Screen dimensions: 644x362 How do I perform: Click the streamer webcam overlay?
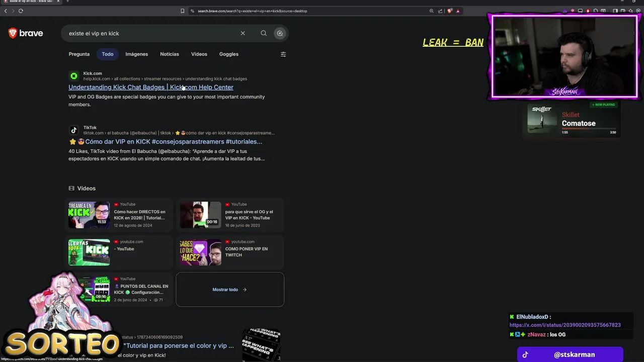[x=565, y=56]
